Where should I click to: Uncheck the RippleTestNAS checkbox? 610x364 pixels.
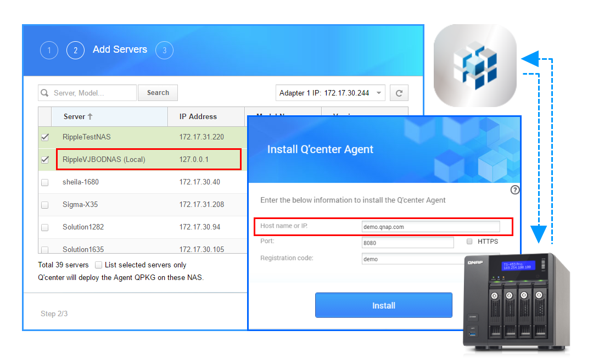tap(45, 137)
